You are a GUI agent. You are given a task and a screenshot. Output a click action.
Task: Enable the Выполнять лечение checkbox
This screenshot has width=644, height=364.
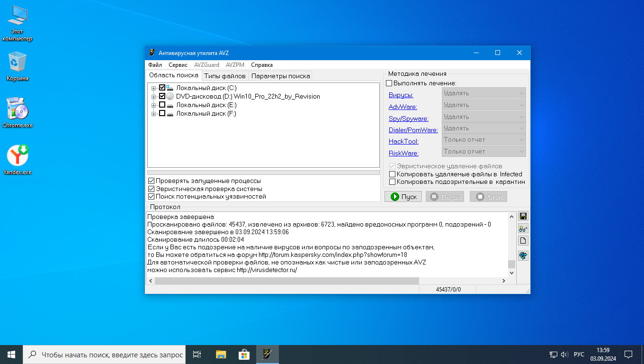[389, 83]
